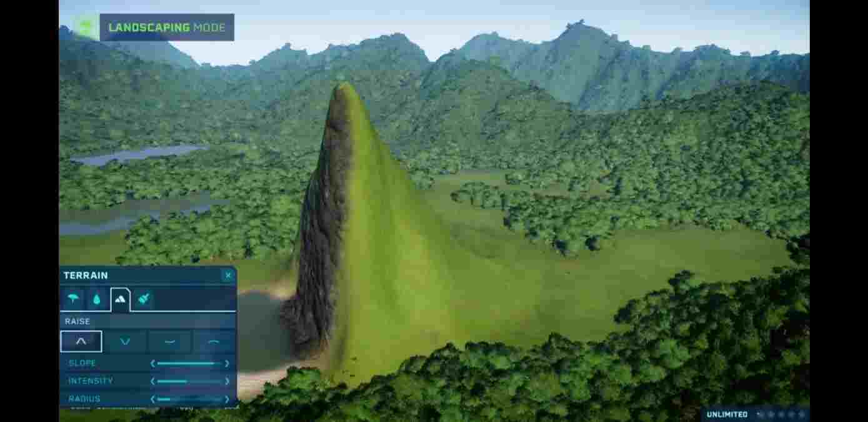868x422 pixels.
Task: Decrease Radius with its left arrow
Action: pos(152,399)
